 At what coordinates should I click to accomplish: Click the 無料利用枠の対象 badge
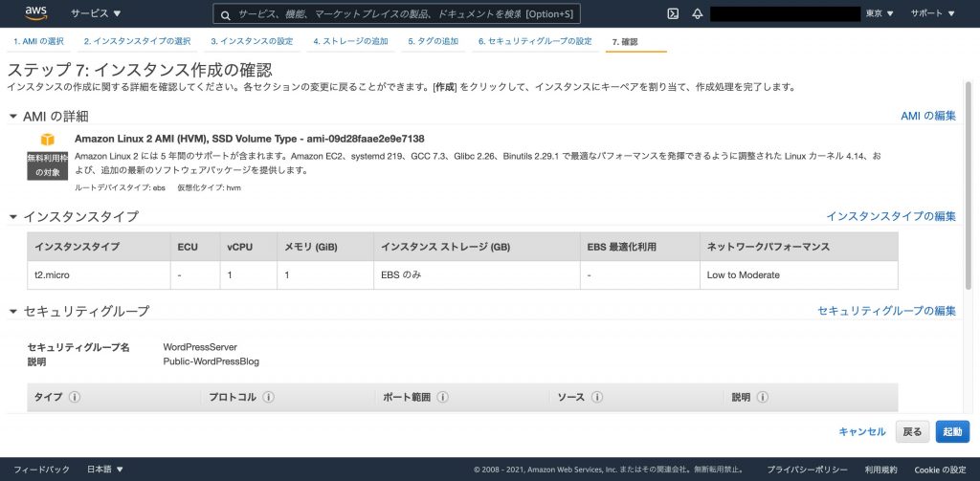tap(48, 164)
